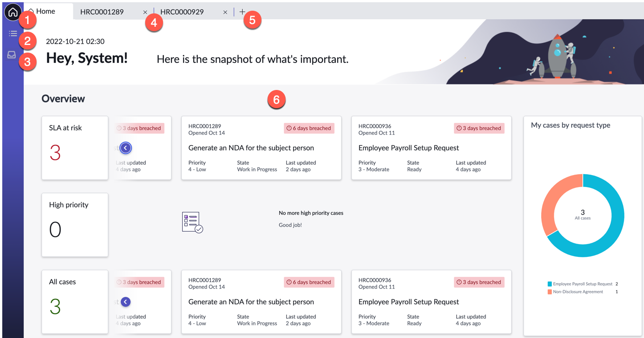Select the High priority summary card

click(75, 225)
